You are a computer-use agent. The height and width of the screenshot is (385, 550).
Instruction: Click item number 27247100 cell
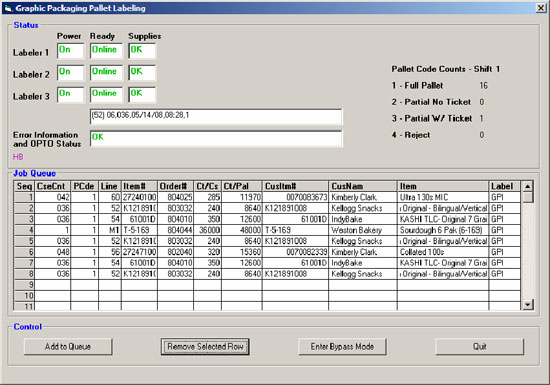pyautogui.click(x=139, y=252)
